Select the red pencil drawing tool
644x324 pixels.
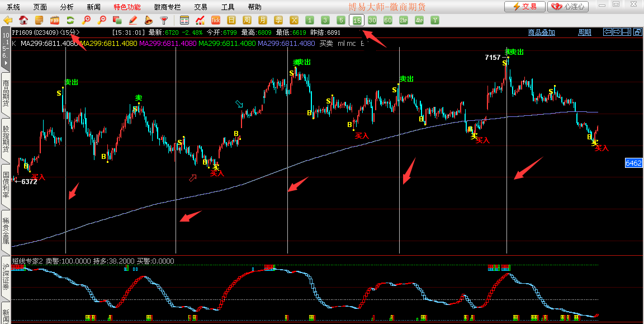(133, 20)
